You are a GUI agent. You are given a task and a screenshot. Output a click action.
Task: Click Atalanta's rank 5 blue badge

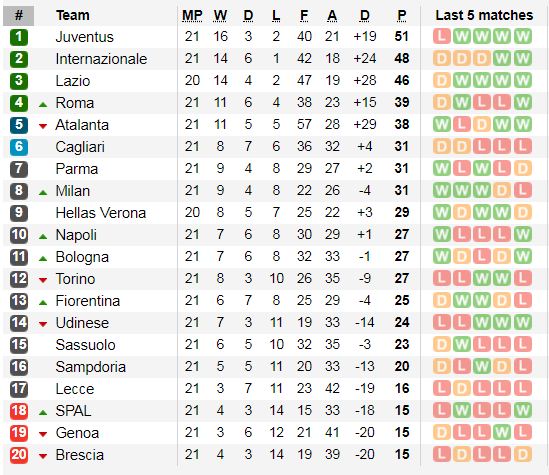tap(19, 125)
